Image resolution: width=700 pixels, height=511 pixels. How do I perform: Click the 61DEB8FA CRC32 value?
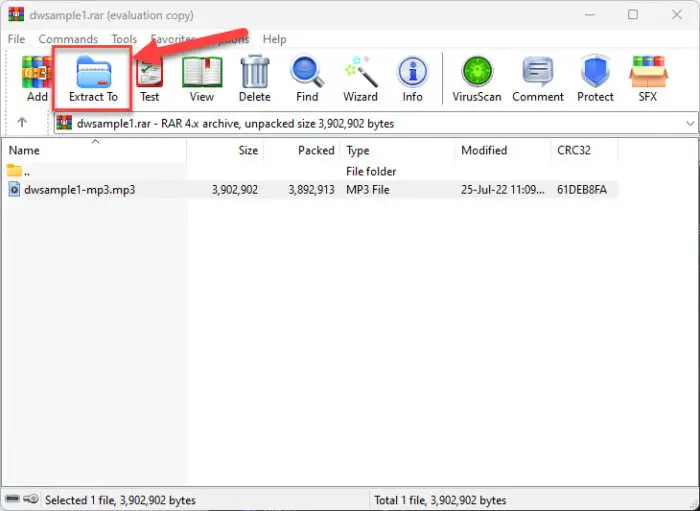(x=582, y=190)
